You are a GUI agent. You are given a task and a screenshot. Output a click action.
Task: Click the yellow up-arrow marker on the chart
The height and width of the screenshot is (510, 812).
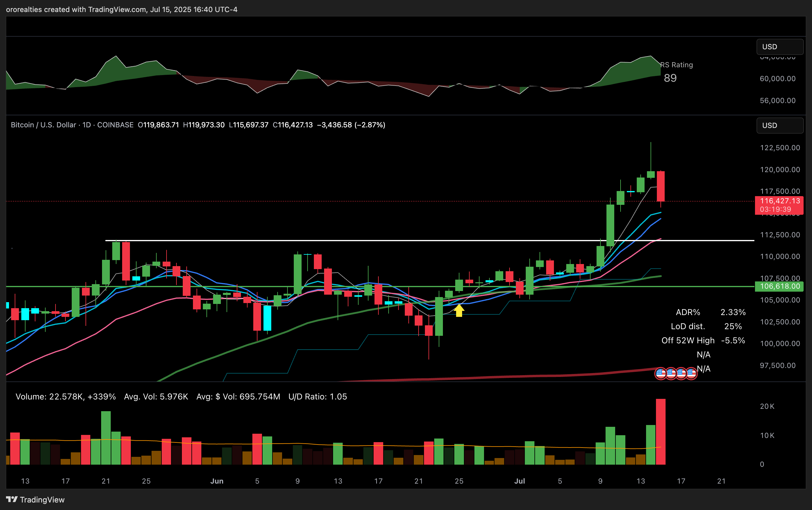(459, 310)
